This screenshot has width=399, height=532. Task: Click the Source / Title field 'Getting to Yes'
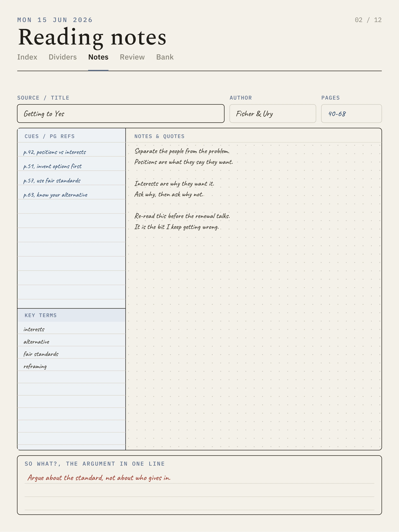121,113
